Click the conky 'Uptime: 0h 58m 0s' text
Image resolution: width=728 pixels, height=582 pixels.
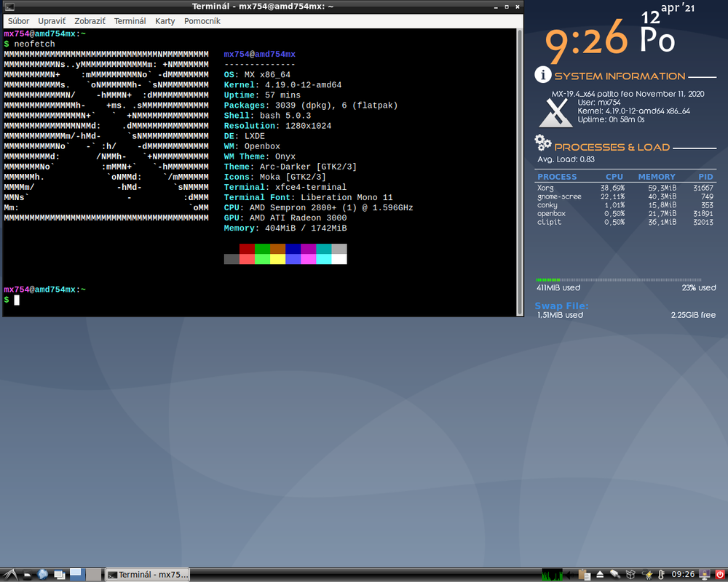(x=611, y=119)
